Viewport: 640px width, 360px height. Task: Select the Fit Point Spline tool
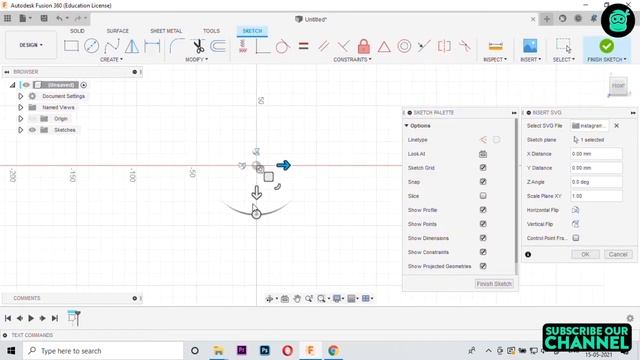(111, 46)
